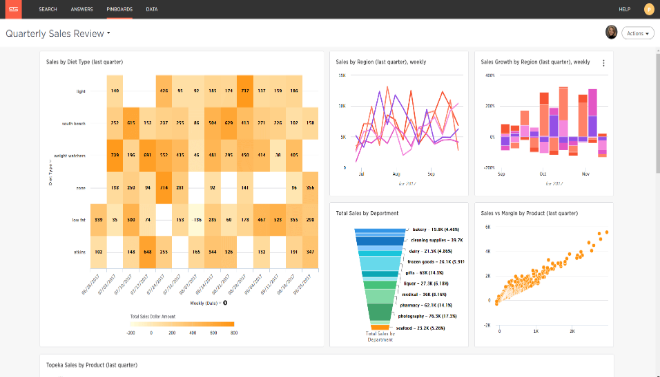The height and width of the screenshot is (377, 660).
Task: Click the author avatar beside the Actions button
Action: [611, 33]
